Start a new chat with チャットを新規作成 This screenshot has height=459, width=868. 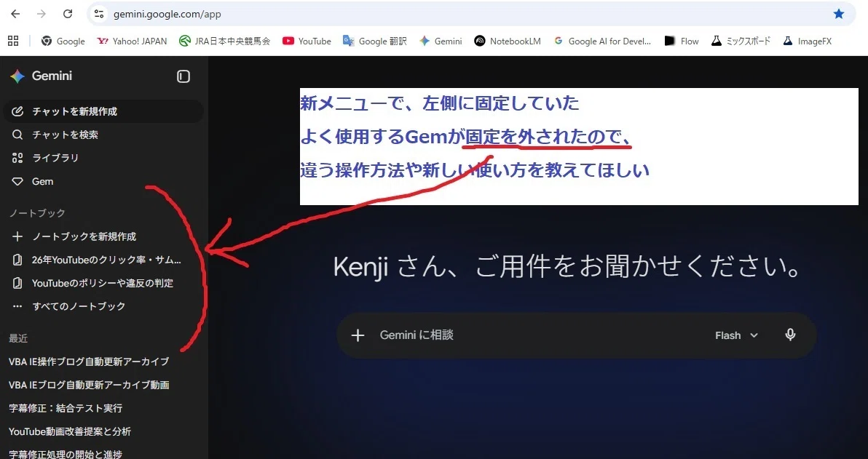103,111
